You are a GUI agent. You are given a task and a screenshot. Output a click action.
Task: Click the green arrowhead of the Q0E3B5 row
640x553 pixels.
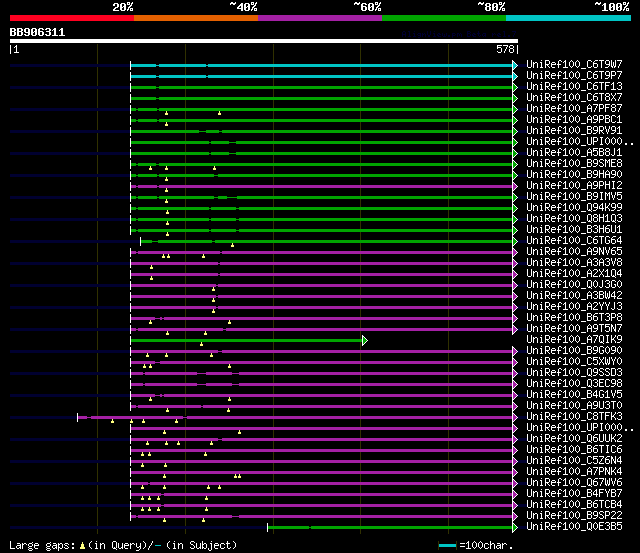click(515, 527)
